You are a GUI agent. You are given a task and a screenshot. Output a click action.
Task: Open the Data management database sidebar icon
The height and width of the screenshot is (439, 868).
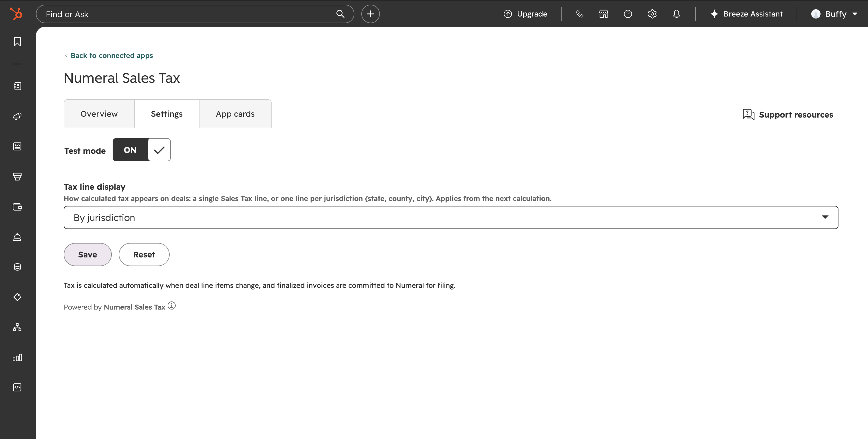point(17,267)
